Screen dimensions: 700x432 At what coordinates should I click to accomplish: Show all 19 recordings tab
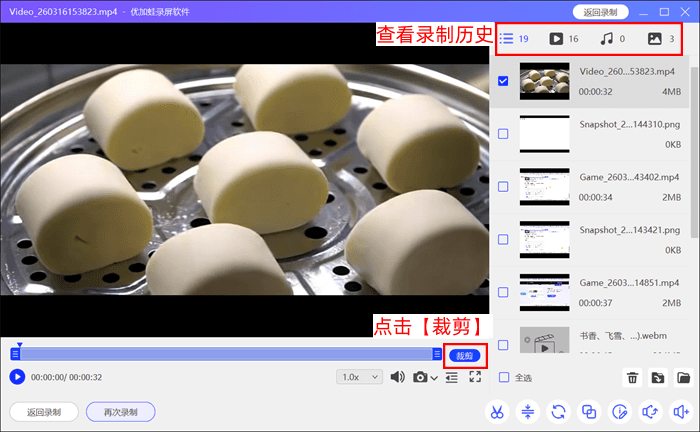[x=514, y=39]
